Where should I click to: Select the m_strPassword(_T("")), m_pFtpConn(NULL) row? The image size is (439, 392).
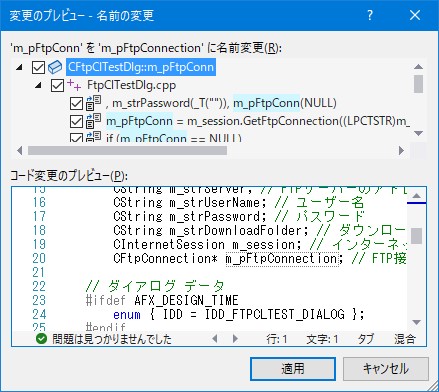[221, 103]
